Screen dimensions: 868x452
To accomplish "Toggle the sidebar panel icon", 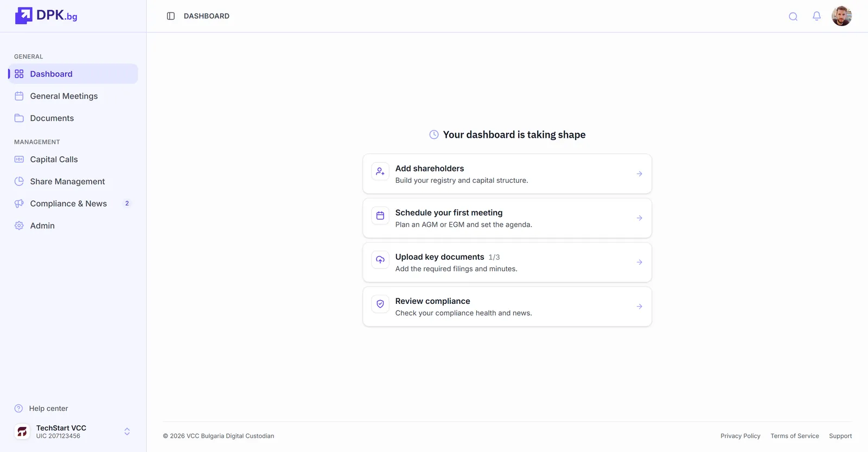I will click(x=171, y=16).
